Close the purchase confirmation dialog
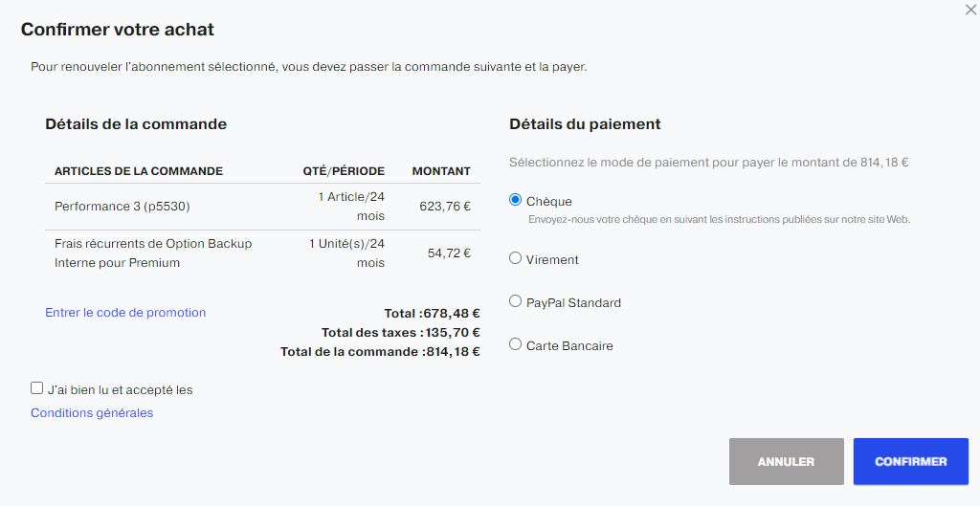This screenshot has height=506, width=980. pyautogui.click(x=971, y=10)
